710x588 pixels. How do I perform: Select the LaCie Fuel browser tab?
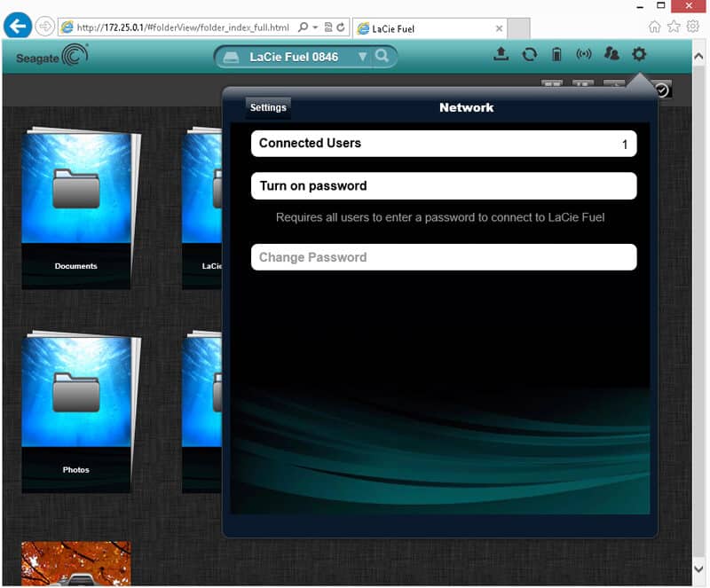[430, 28]
